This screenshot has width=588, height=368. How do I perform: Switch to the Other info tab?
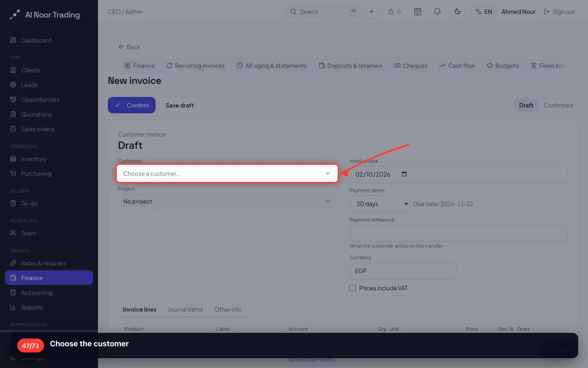click(x=228, y=310)
